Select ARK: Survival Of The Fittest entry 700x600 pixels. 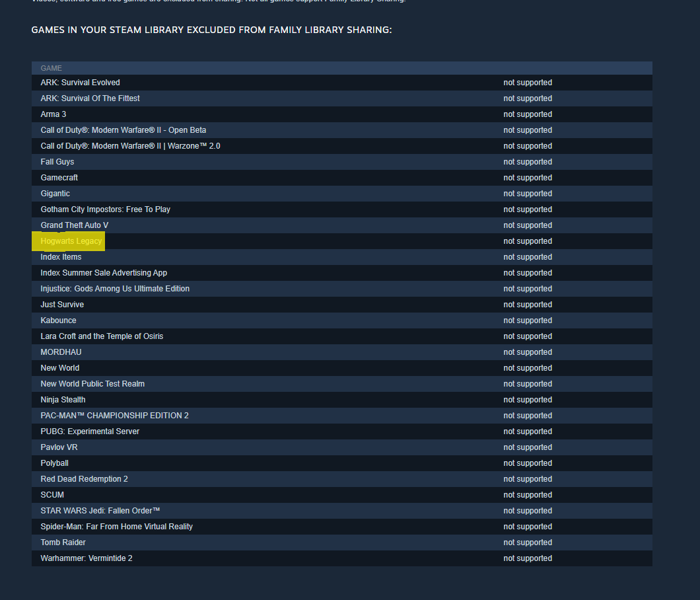pos(90,98)
